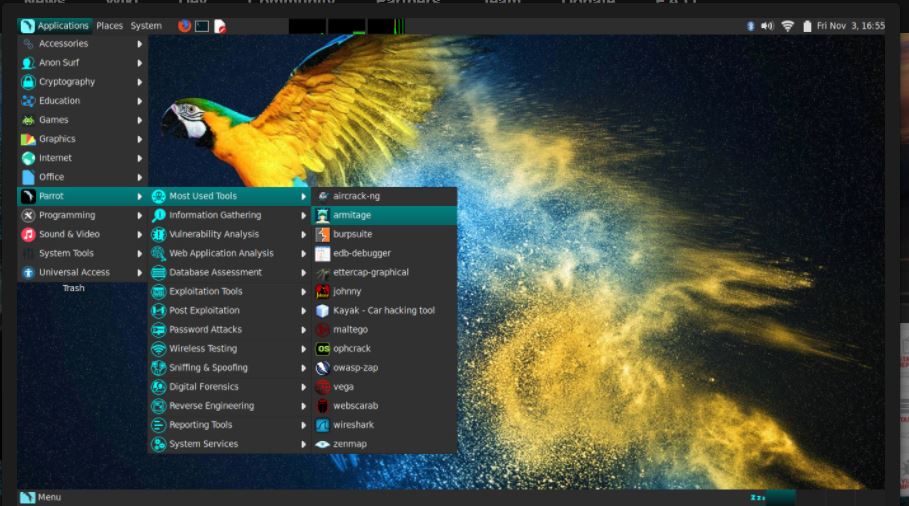Click the owasp-zap icon

322,368
